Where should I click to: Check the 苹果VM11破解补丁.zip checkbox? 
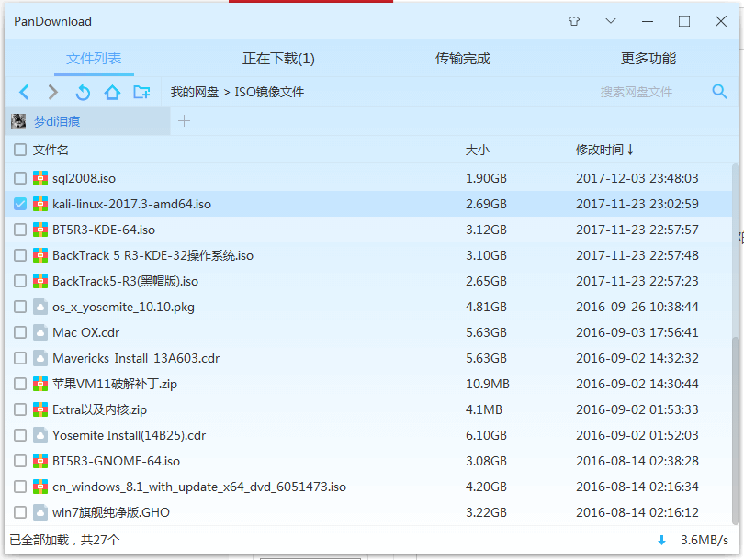pyautogui.click(x=20, y=384)
